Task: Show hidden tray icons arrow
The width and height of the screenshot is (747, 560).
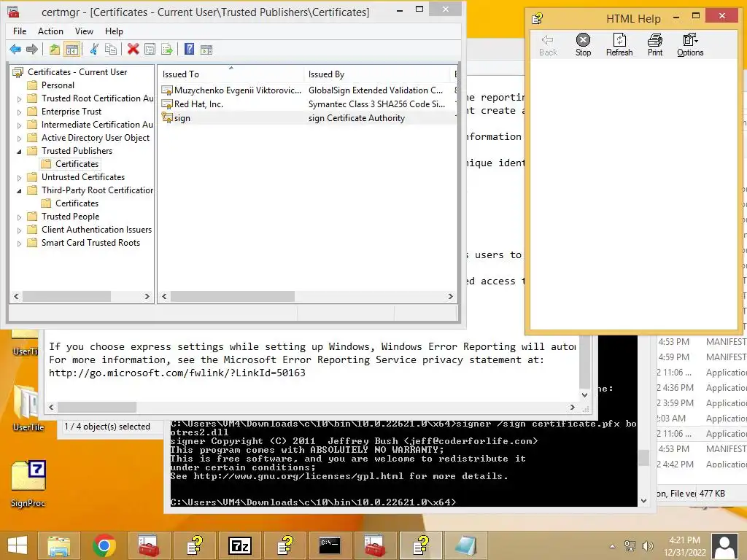Action: coord(613,546)
